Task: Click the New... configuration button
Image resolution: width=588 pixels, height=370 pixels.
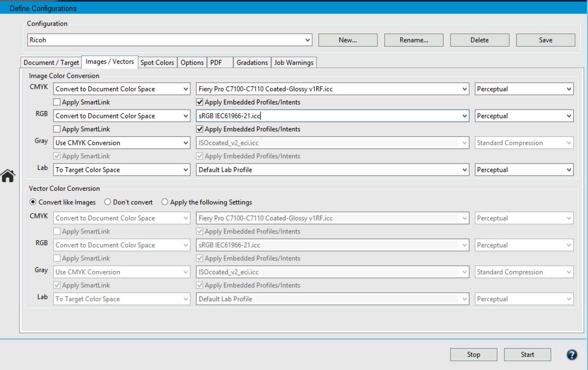Action: 348,40
